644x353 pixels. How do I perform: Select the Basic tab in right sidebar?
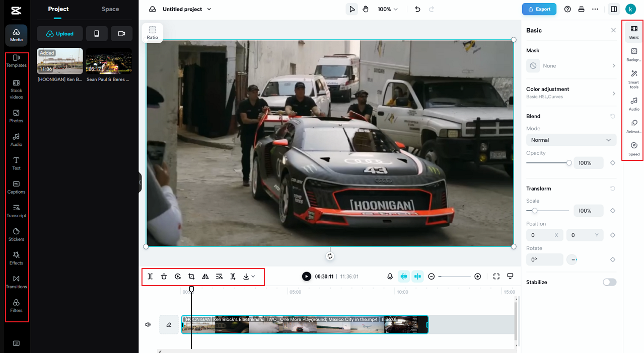(634, 32)
